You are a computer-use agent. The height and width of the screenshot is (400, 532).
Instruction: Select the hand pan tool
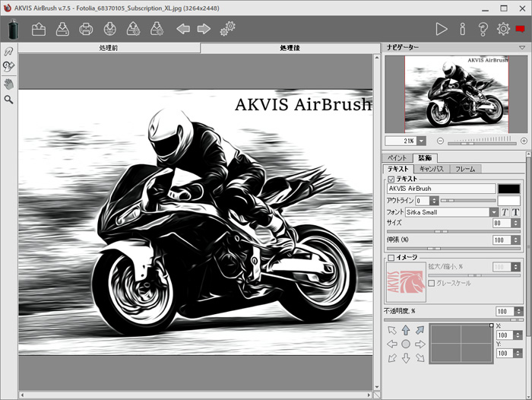tap(9, 84)
